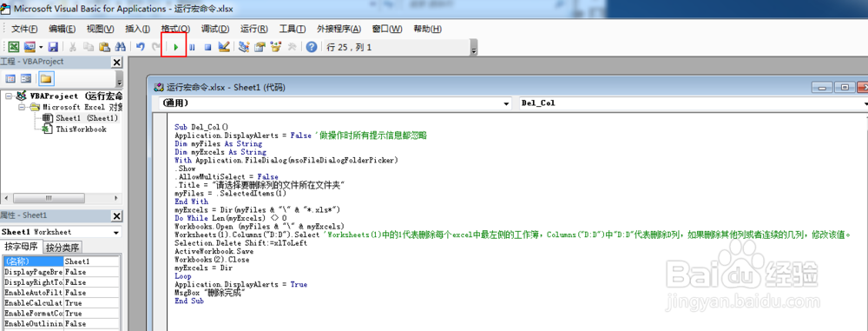
Task: Open the 工具(T) menu
Action: click(x=293, y=29)
